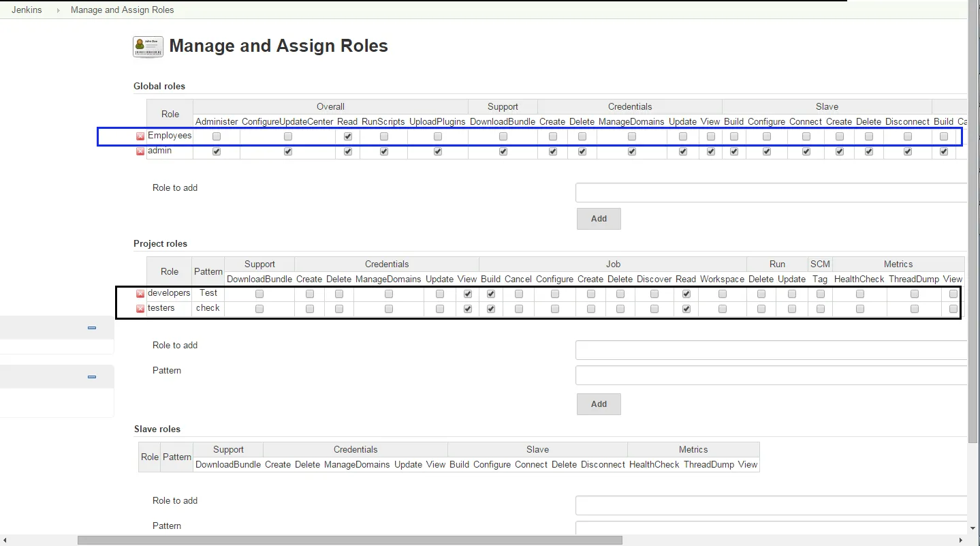This screenshot has height=546, width=980.
Task: Untick Job Read for developers role
Action: coord(686,294)
